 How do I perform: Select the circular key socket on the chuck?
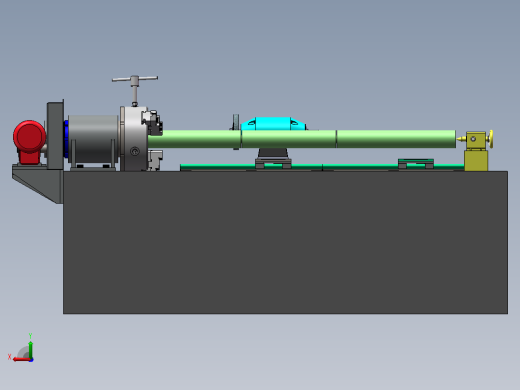(x=135, y=152)
